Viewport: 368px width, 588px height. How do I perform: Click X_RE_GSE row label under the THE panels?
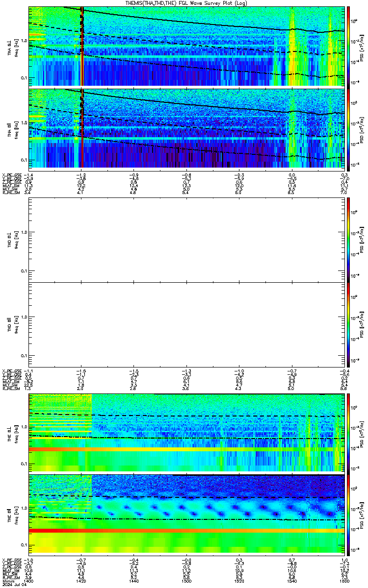click(x=11, y=560)
